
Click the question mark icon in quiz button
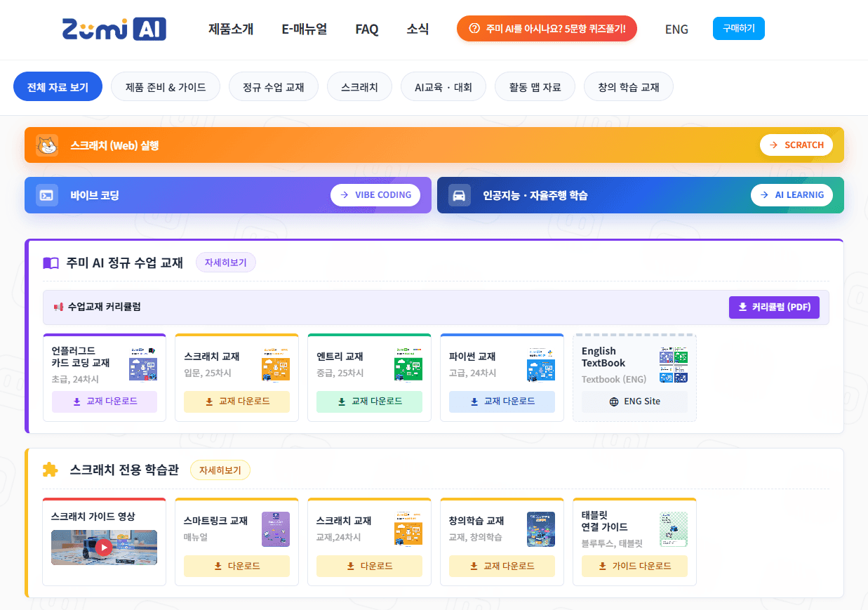(x=474, y=29)
